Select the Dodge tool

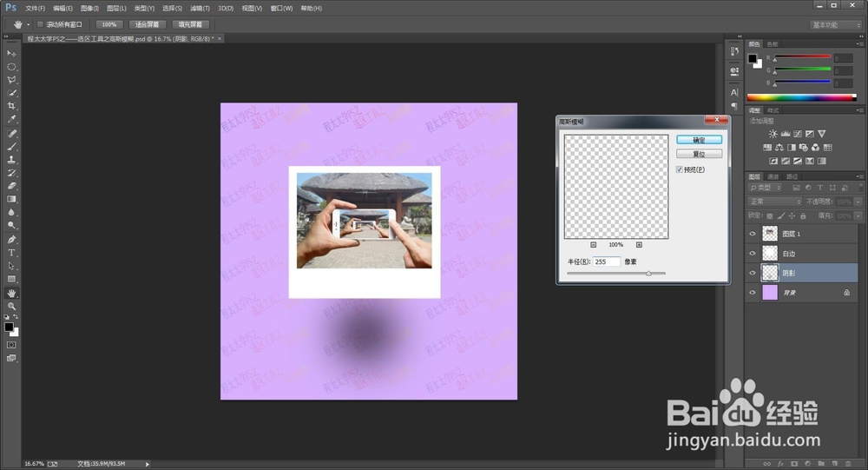(11, 226)
